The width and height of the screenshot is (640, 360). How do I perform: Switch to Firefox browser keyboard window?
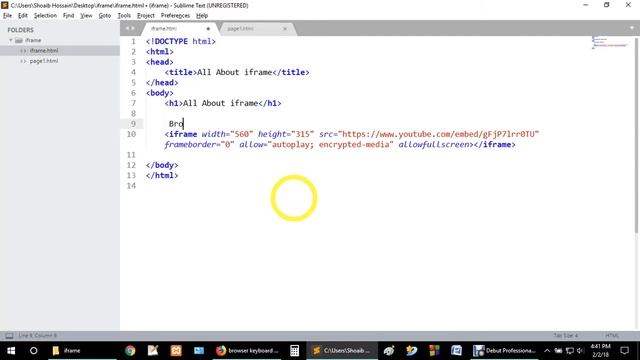(x=247, y=351)
